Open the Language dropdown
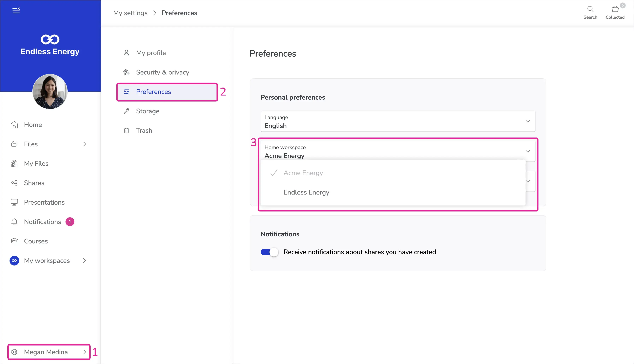Screen dimensions: 634x364 398,121
